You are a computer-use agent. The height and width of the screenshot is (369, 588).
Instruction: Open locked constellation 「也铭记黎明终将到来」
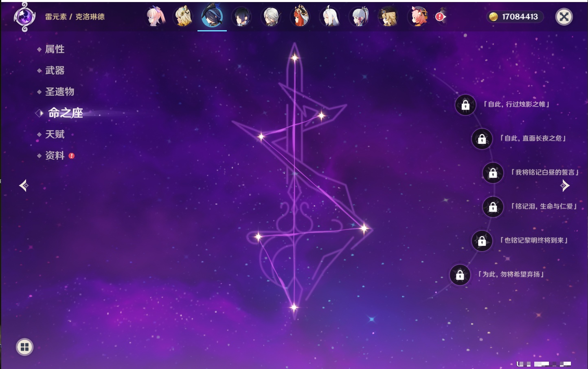click(x=482, y=241)
